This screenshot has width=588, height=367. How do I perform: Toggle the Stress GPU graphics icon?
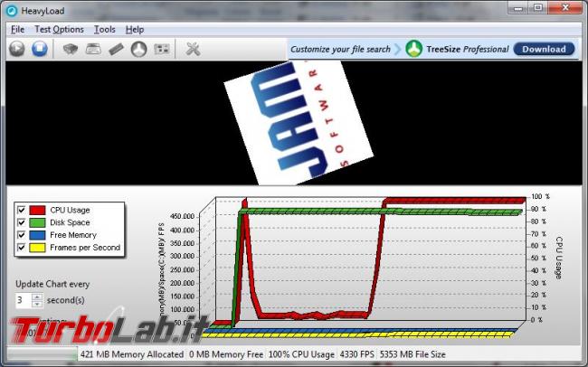[162, 49]
